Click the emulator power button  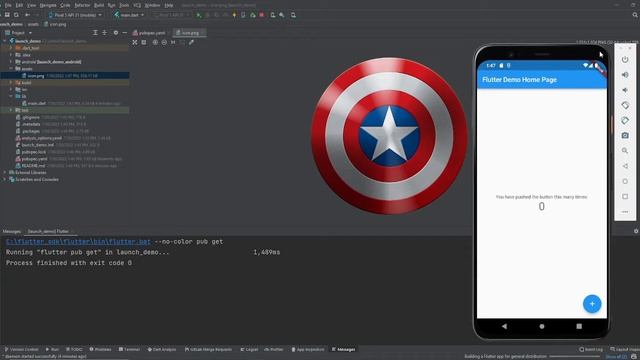coord(625,60)
